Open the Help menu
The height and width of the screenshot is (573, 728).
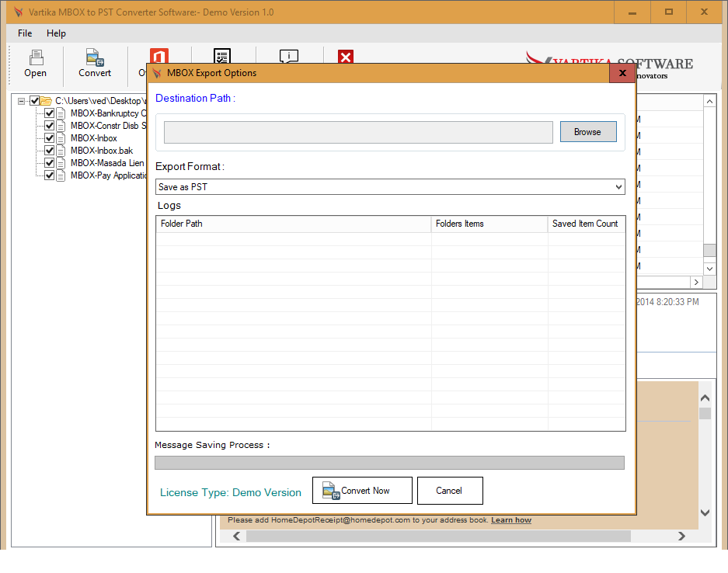coord(56,33)
